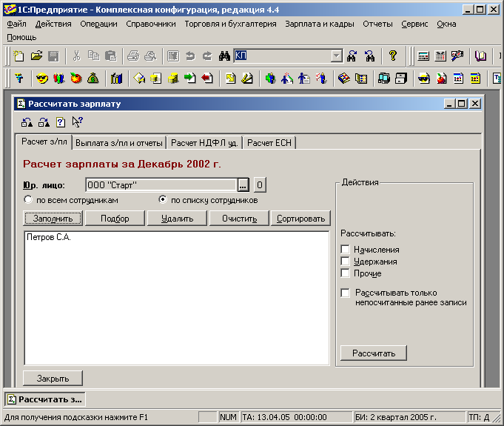Click the person with green plus icon
This screenshot has width=504, height=426.
(271, 79)
